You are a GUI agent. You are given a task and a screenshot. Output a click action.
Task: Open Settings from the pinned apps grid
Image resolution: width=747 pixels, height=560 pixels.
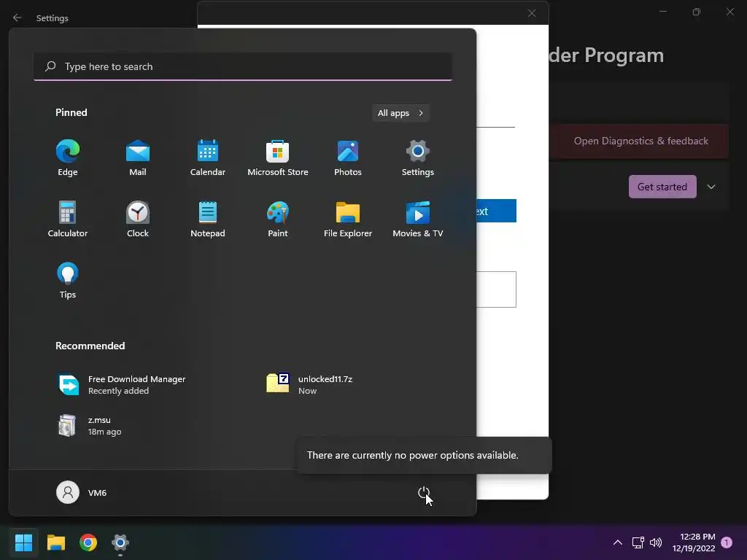(418, 158)
